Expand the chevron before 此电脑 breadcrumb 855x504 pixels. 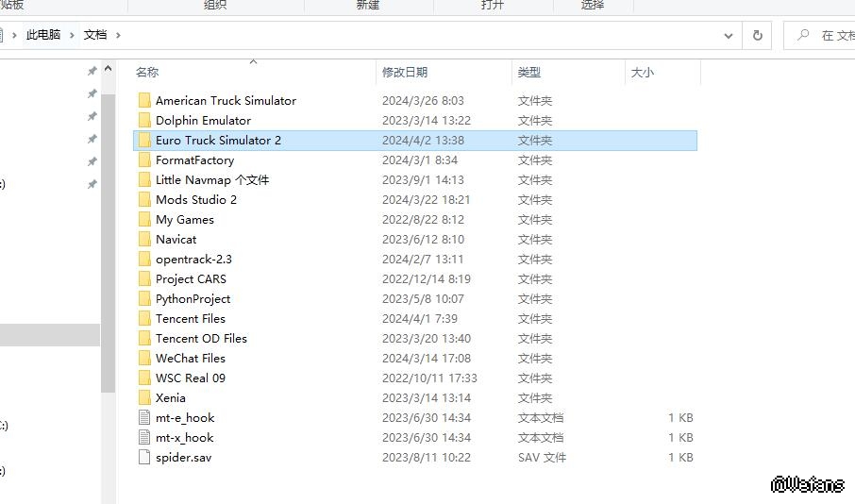[14, 35]
